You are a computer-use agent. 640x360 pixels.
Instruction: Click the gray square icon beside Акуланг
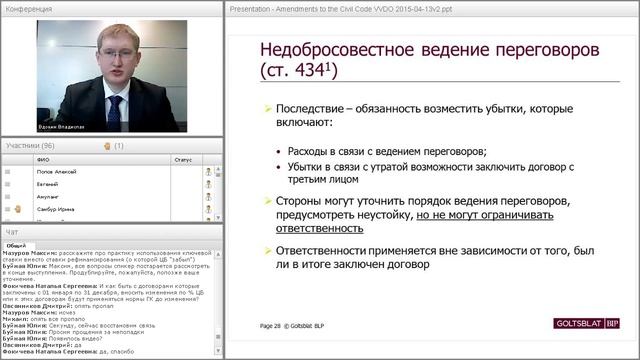pos(7,197)
